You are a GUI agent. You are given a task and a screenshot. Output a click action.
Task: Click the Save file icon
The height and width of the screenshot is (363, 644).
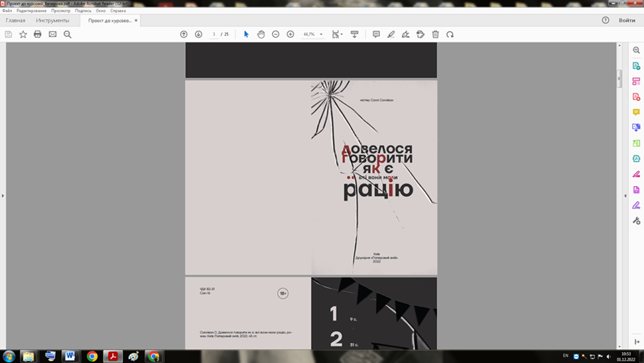pyautogui.click(x=8, y=34)
